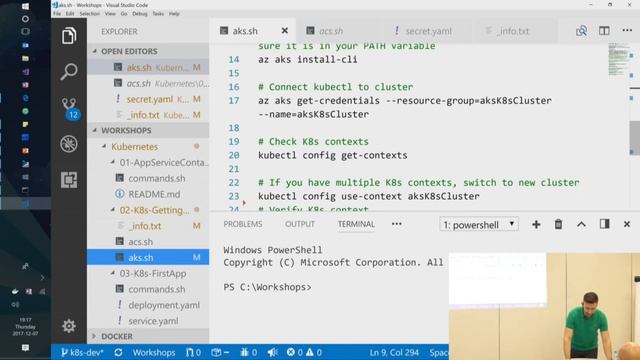This screenshot has height=360, width=640.
Task: Open _info.txt under 02-K8s-Getting folder
Action: [x=148, y=226]
